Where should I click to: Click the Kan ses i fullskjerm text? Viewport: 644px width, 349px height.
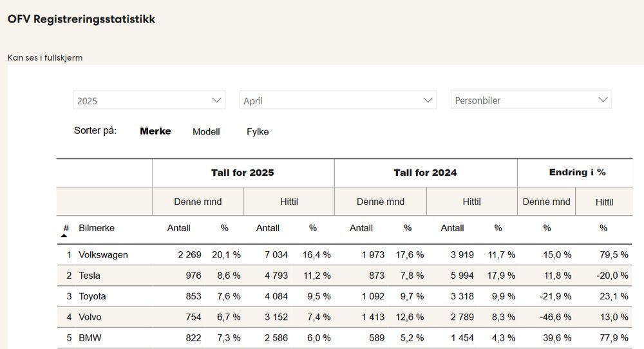(45, 57)
